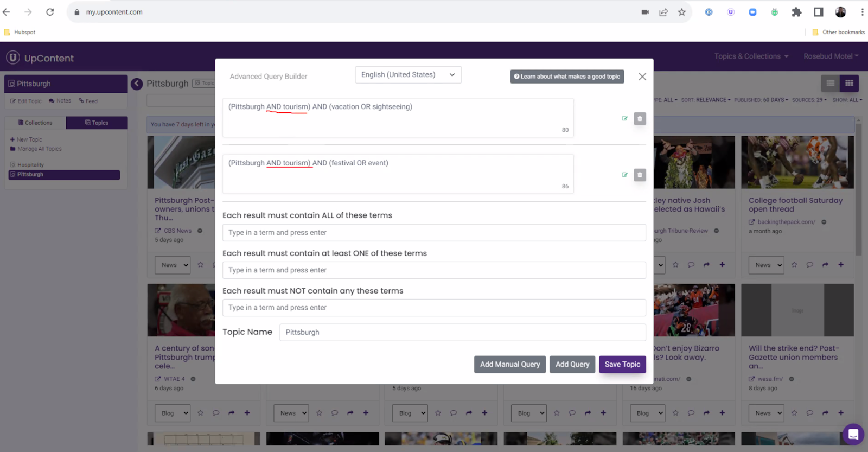Viewport: 868px width, 452px height.
Task: Open the chat support widget
Action: click(x=853, y=434)
